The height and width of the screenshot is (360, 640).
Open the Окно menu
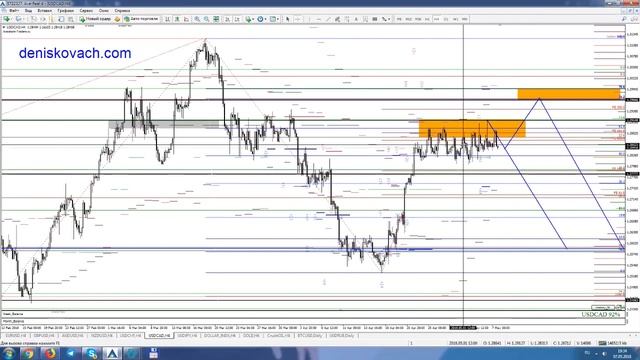click(x=104, y=11)
